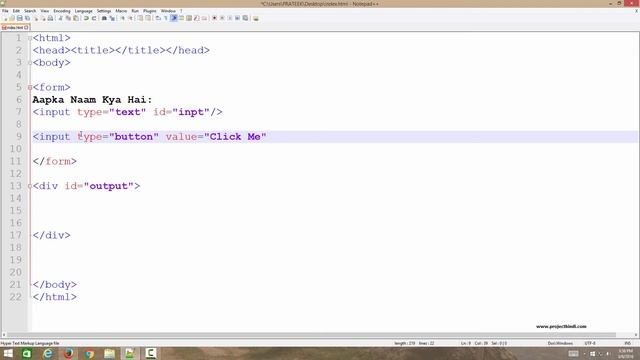The height and width of the screenshot is (360, 640).
Task: Click the Paste clipboard icon
Action: [76, 18]
